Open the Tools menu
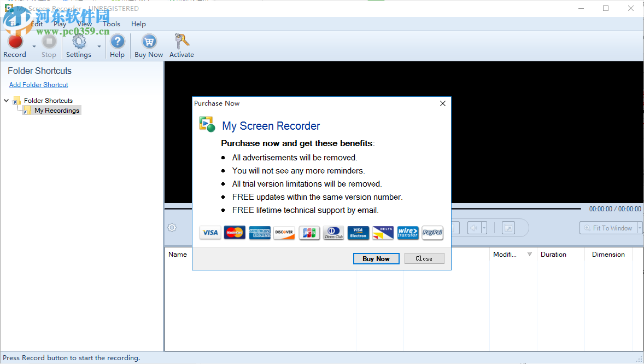Screen dimensions: 644x364 (112, 24)
